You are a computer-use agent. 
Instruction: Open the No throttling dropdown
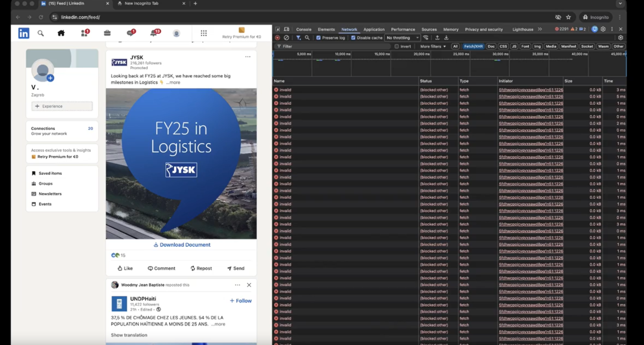[x=402, y=38]
